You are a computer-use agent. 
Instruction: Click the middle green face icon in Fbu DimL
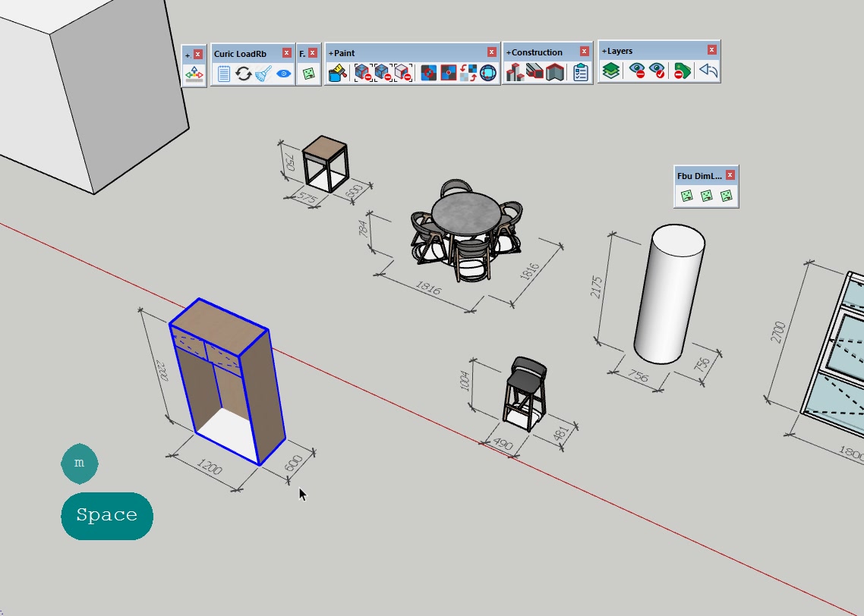coord(706,196)
